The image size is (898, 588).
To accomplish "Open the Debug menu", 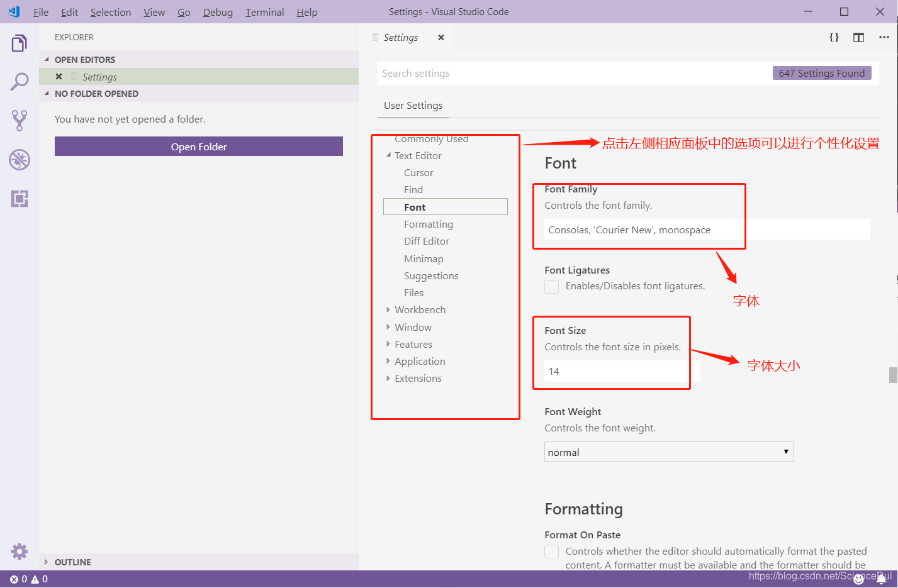I will (218, 12).
